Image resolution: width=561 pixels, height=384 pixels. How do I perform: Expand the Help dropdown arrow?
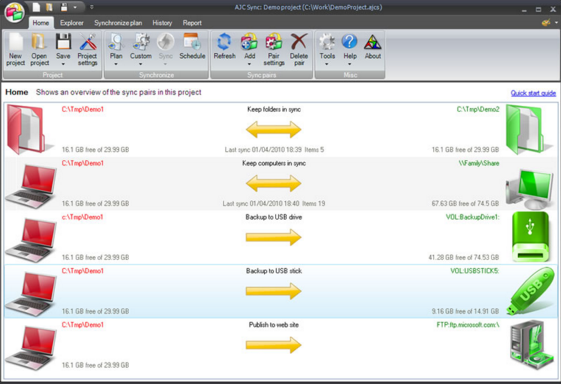click(x=350, y=64)
